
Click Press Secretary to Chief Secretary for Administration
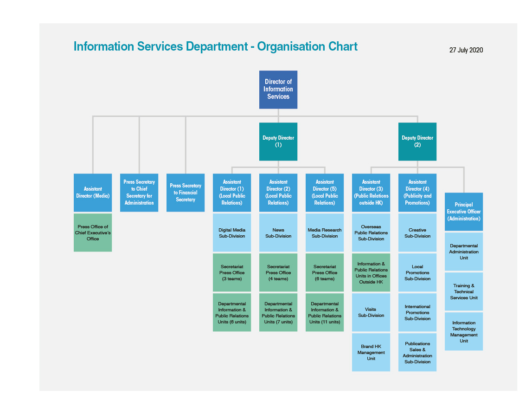click(139, 192)
